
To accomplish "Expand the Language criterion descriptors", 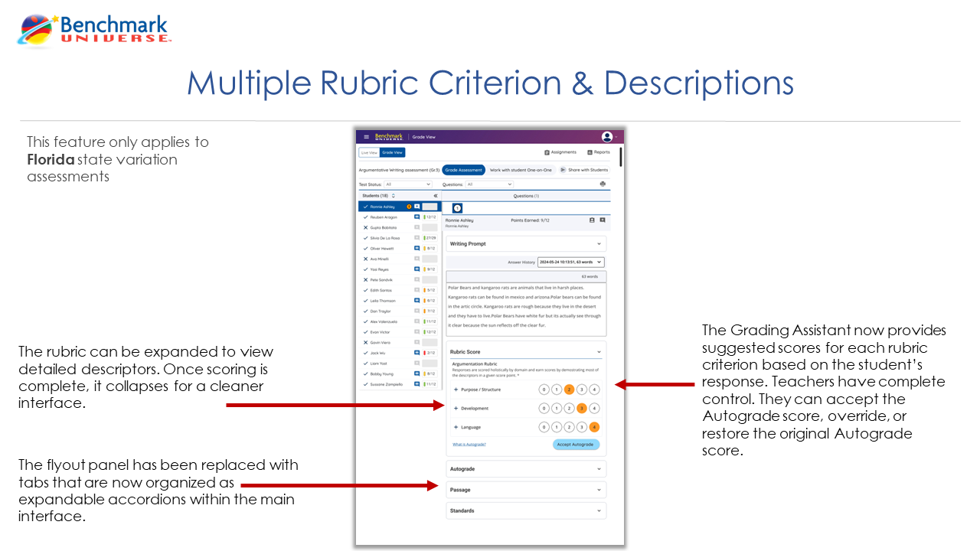I will coord(456,427).
